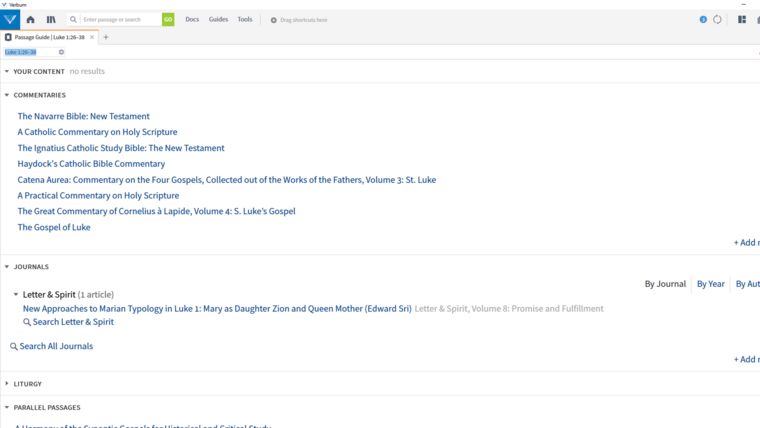
Task: Open A Practical Commentary on Holy Scripture
Action: pyautogui.click(x=98, y=195)
